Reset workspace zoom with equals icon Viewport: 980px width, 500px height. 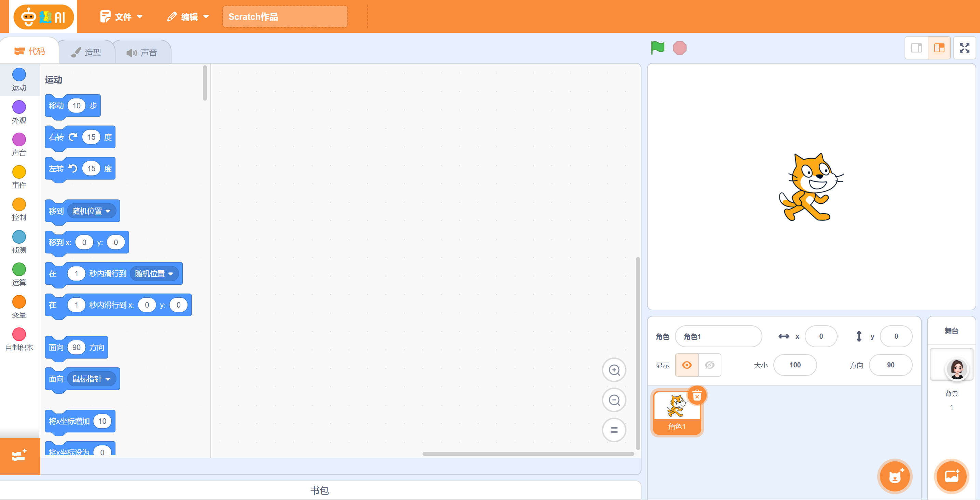point(614,430)
